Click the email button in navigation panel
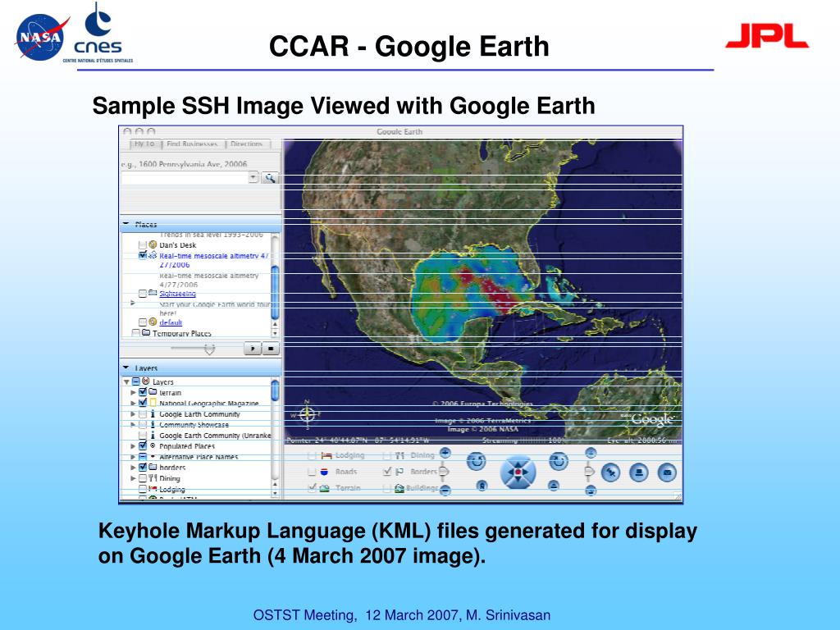Screen dimensions: 840x630 (x=667, y=472)
